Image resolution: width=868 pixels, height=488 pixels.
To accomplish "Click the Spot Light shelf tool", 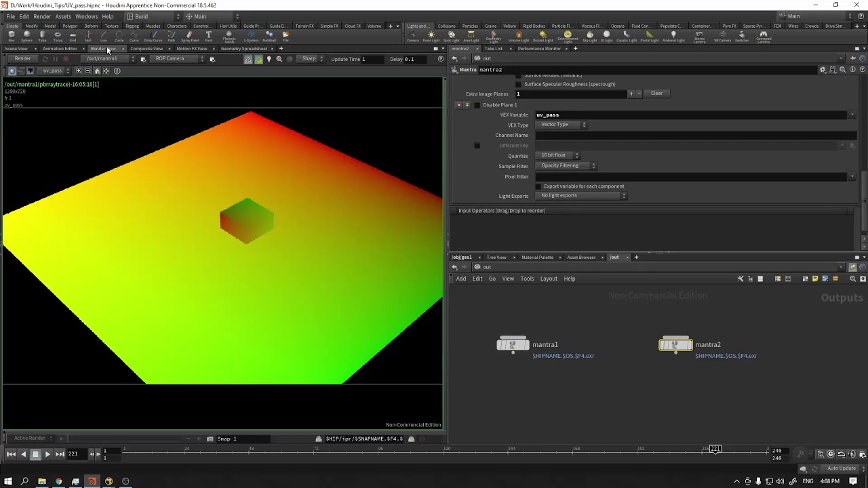I will 451,36.
